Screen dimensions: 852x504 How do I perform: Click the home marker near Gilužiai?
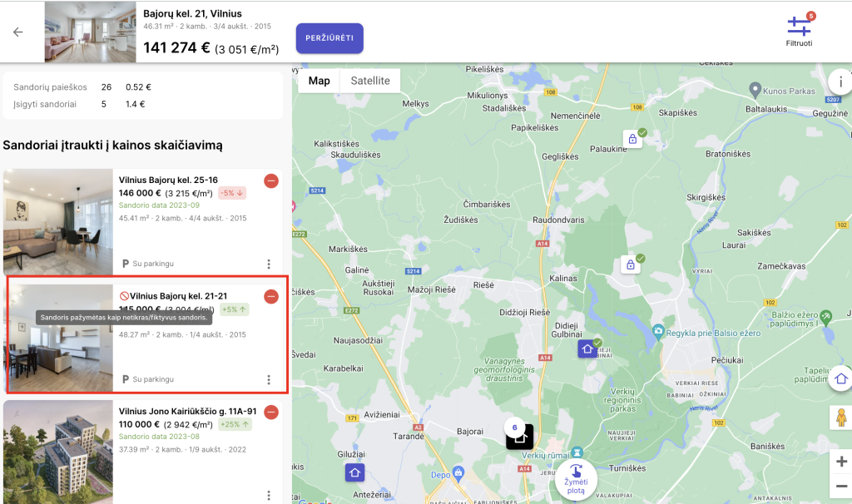(x=355, y=473)
